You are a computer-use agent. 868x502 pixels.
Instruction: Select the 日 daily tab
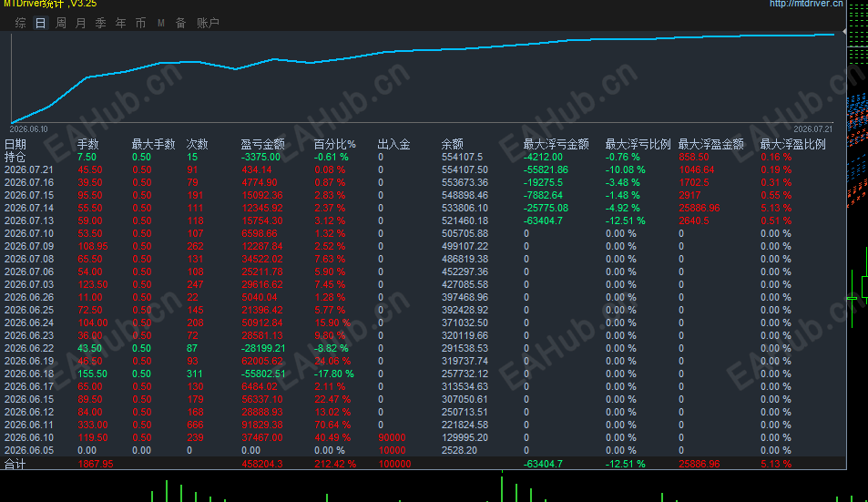[40, 23]
